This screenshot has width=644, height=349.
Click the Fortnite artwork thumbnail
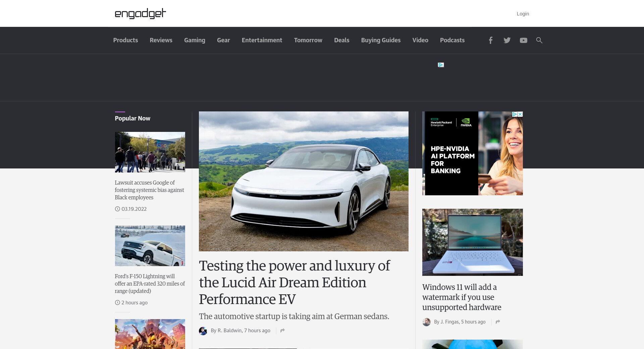coord(150,334)
